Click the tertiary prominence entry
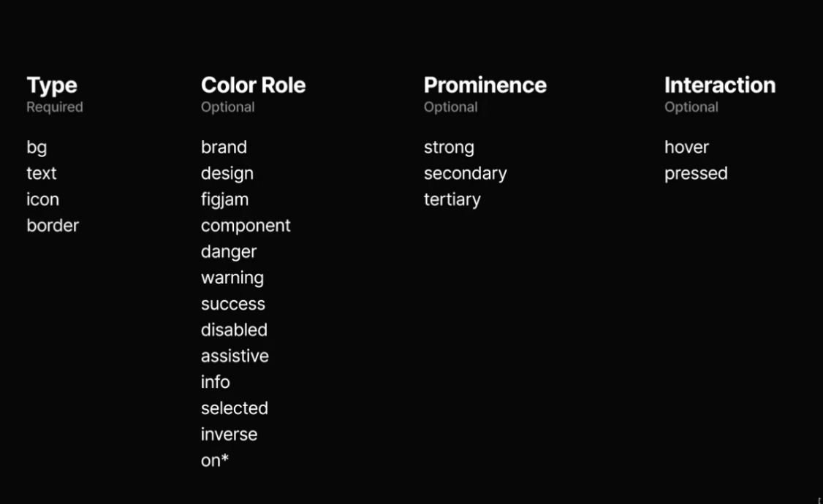823x504 pixels. 452,200
